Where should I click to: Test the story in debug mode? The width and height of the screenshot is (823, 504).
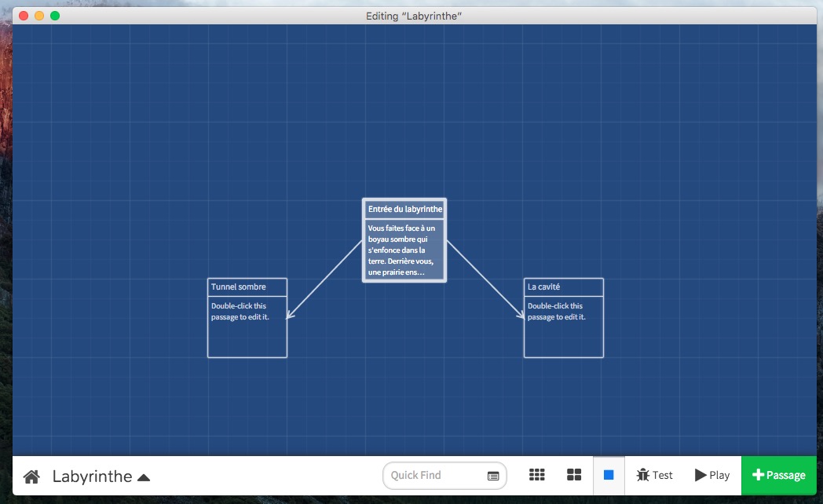(x=655, y=475)
